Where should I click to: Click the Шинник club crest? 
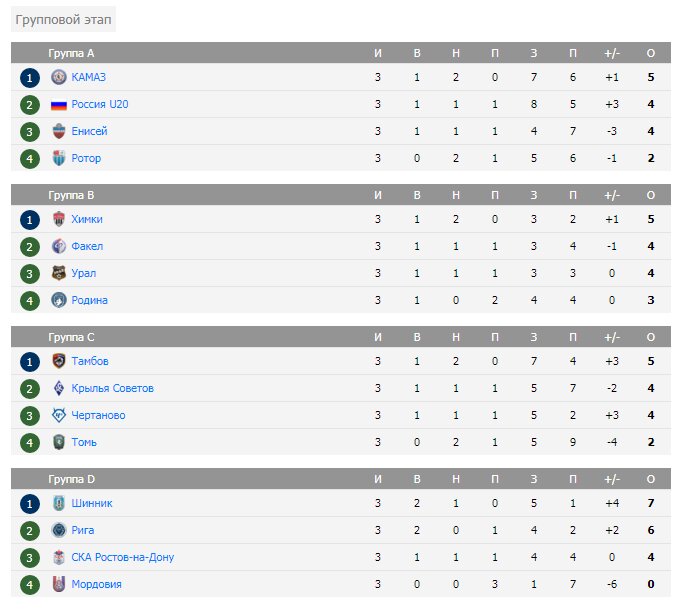click(59, 503)
